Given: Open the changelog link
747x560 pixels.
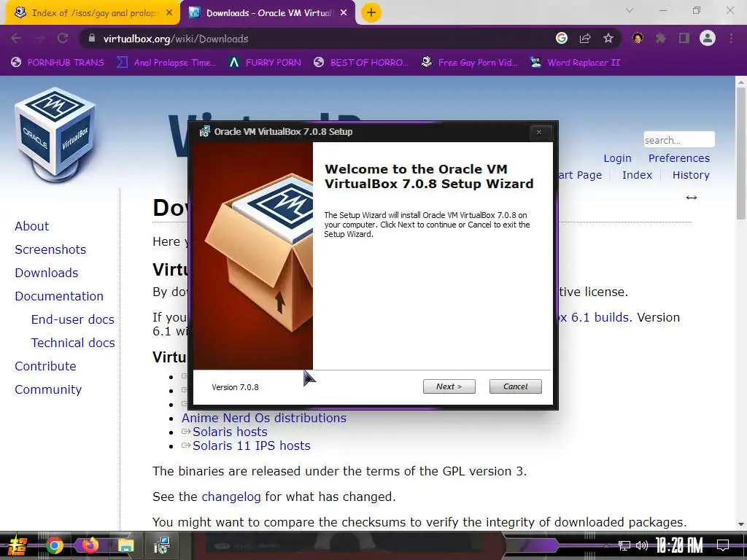Looking at the screenshot, I should [231, 497].
